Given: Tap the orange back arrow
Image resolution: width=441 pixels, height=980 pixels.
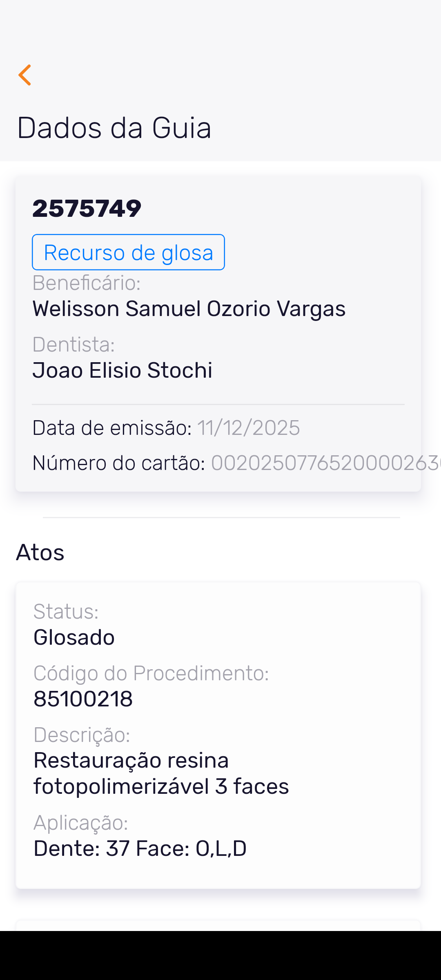Looking at the screenshot, I should [25, 75].
